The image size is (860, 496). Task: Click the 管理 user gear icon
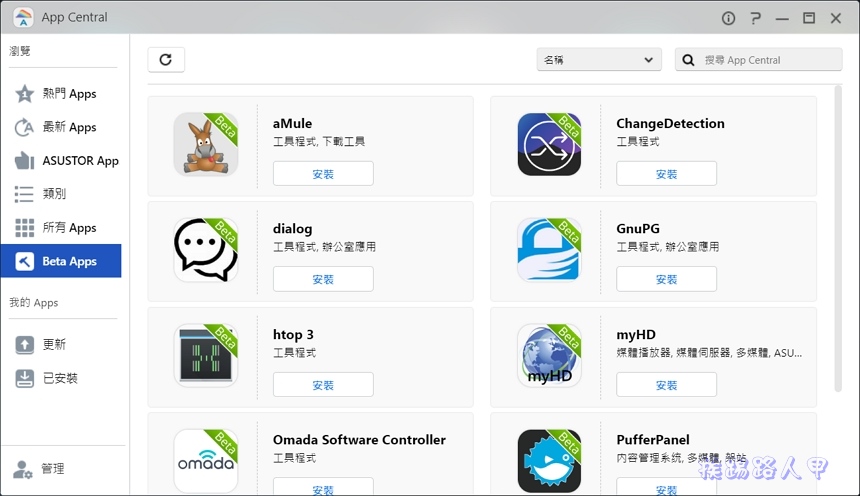coord(23,470)
